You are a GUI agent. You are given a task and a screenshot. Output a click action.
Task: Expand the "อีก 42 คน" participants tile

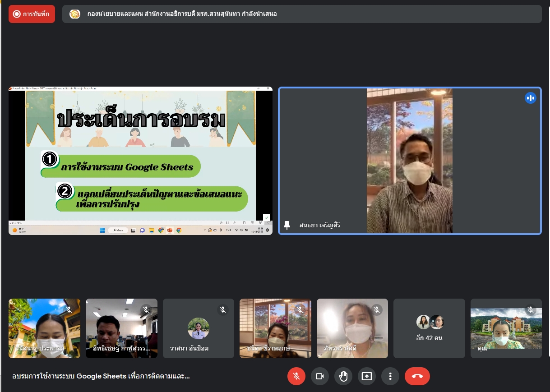pyautogui.click(x=429, y=328)
